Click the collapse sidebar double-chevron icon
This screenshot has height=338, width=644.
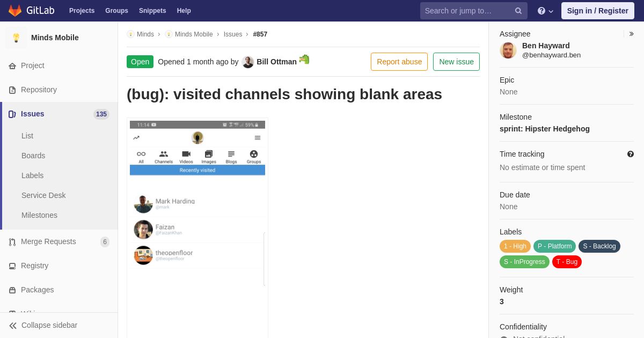tap(13, 325)
